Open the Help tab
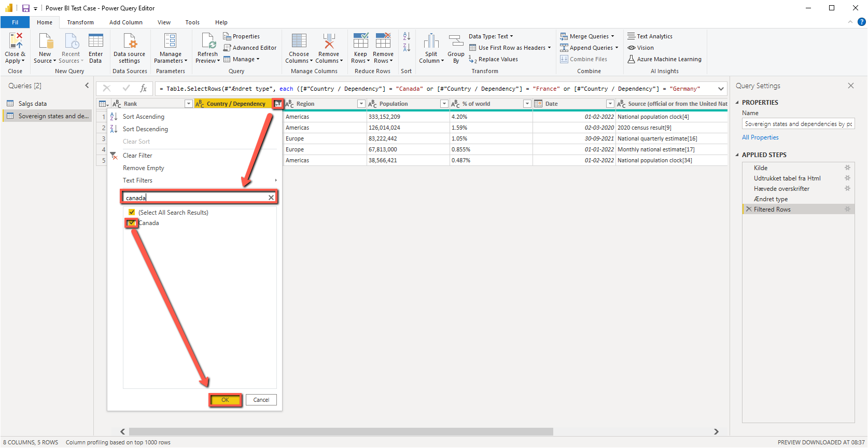 tap(221, 22)
